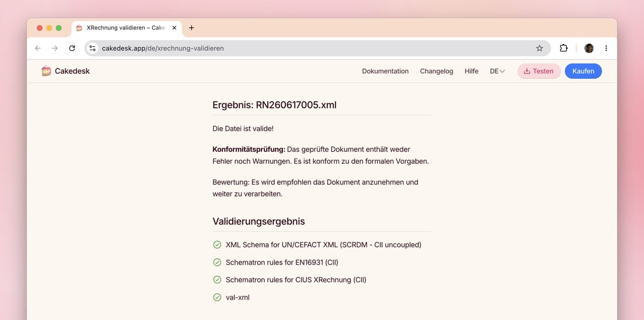The width and height of the screenshot is (644, 320).
Task: Expand the DE language dropdown
Action: coord(497,71)
